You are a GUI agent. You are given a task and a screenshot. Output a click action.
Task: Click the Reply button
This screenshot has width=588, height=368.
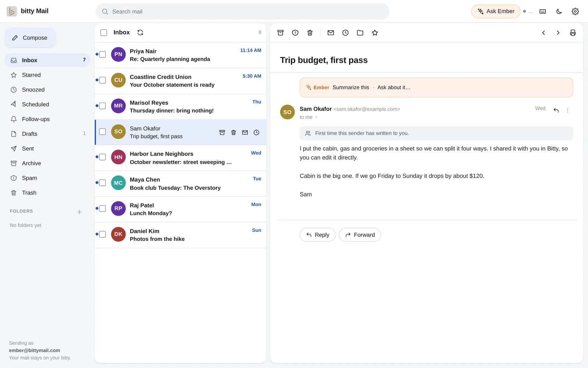[318, 235]
